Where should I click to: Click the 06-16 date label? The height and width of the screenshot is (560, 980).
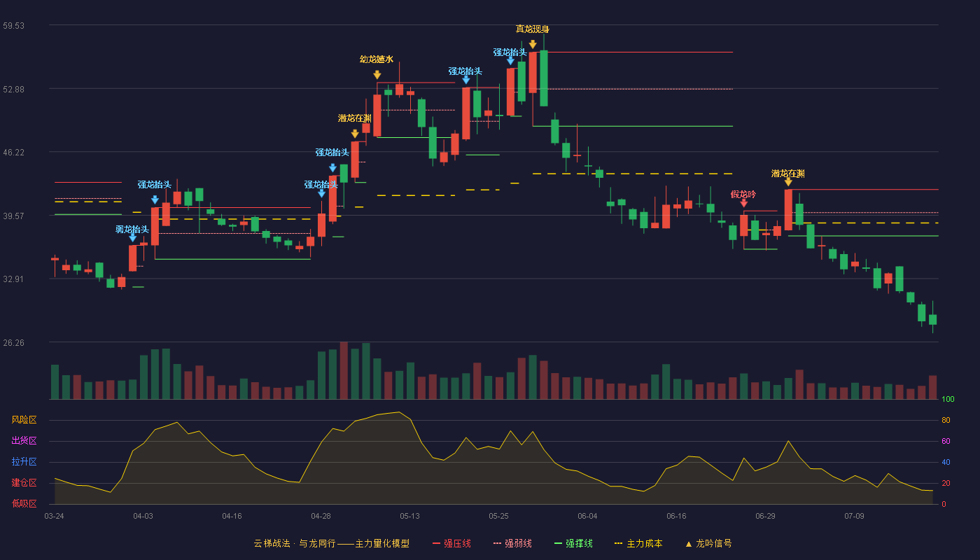pos(676,516)
